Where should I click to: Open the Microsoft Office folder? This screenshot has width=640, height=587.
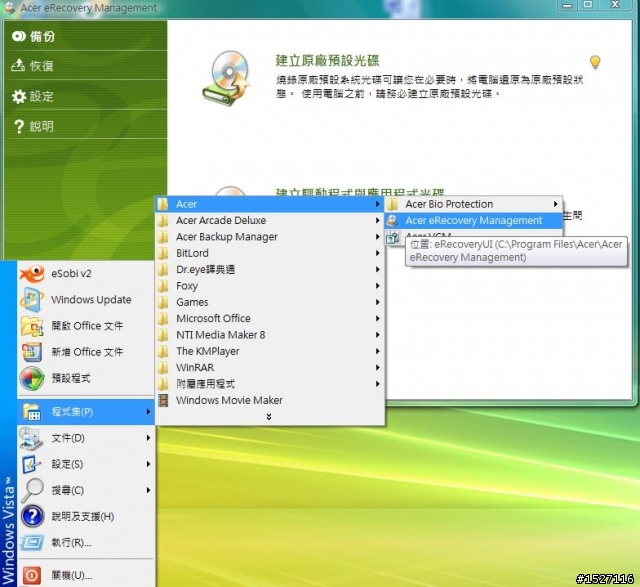269,318
